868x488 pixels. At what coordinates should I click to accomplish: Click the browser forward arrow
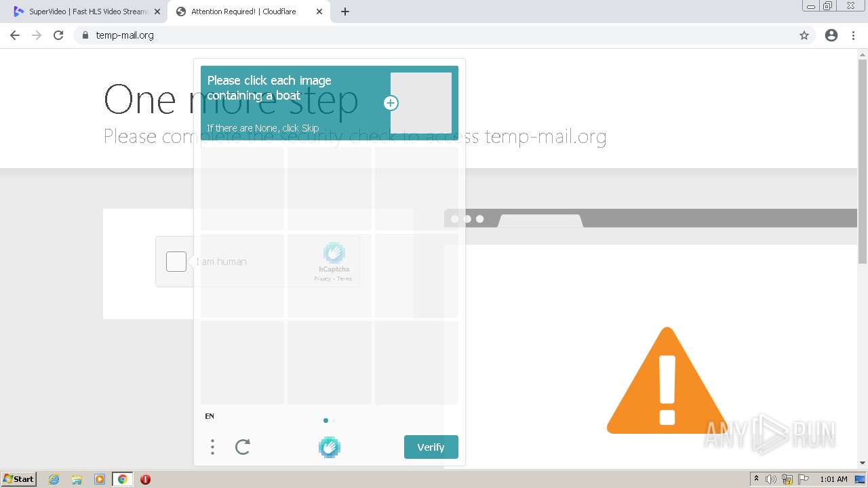tap(37, 35)
